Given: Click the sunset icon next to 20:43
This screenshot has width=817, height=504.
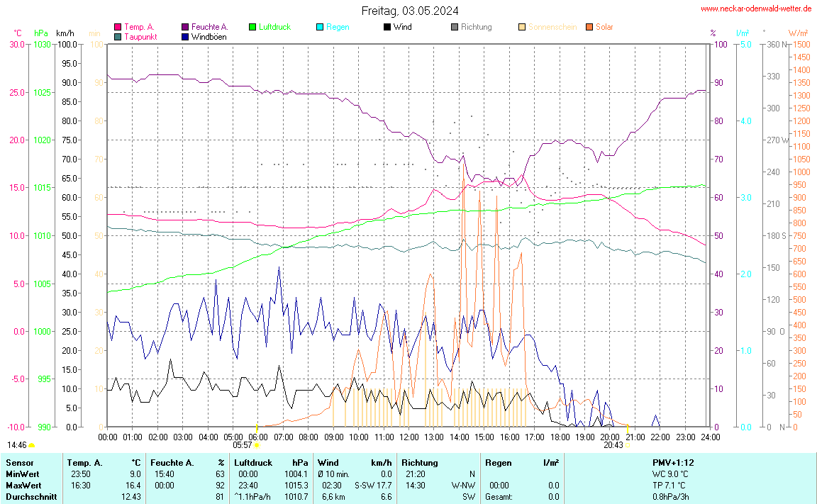Looking at the screenshot, I should [627, 445].
